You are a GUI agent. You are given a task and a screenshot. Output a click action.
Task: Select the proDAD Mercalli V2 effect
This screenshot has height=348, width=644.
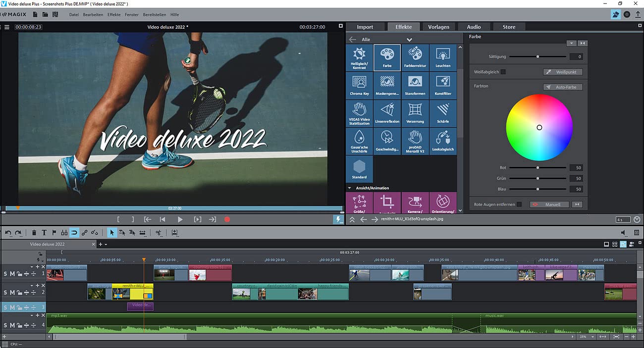415,141
